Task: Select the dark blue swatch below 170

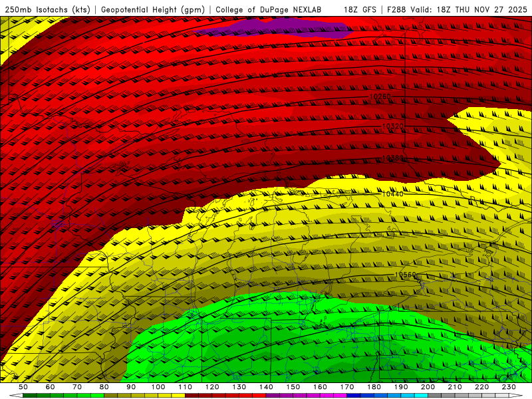Action: (354, 396)
